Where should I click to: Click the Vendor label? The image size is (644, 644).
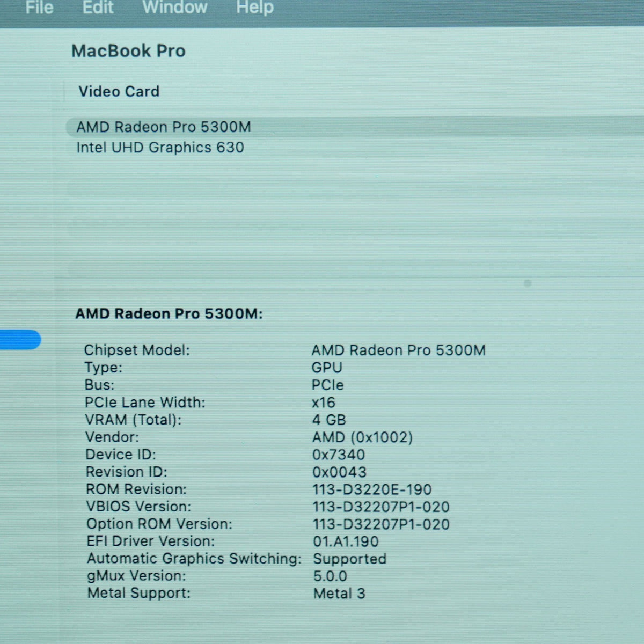pos(112,437)
